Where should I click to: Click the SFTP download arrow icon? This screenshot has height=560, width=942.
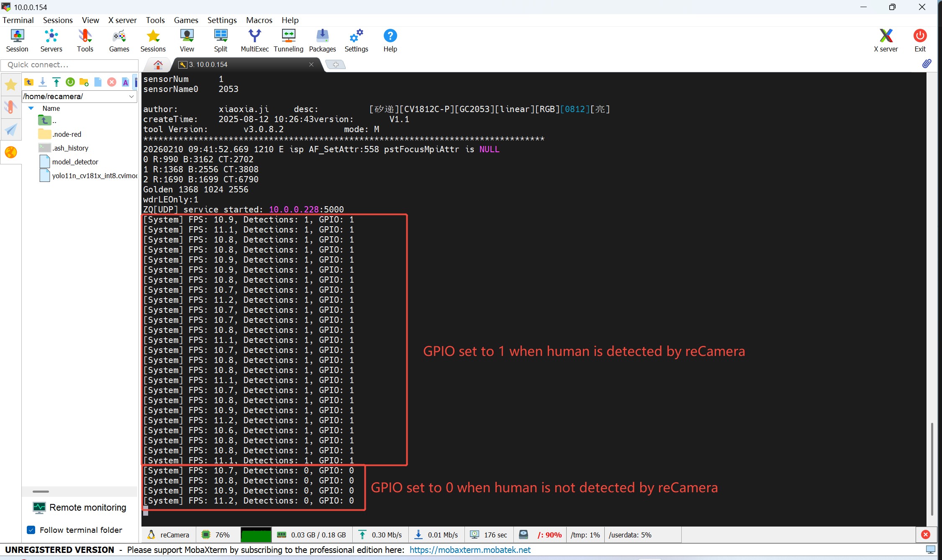43,82
